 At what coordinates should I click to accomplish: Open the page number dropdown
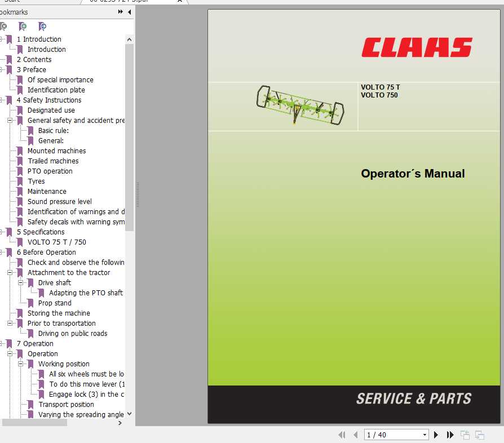pyautogui.click(x=426, y=435)
